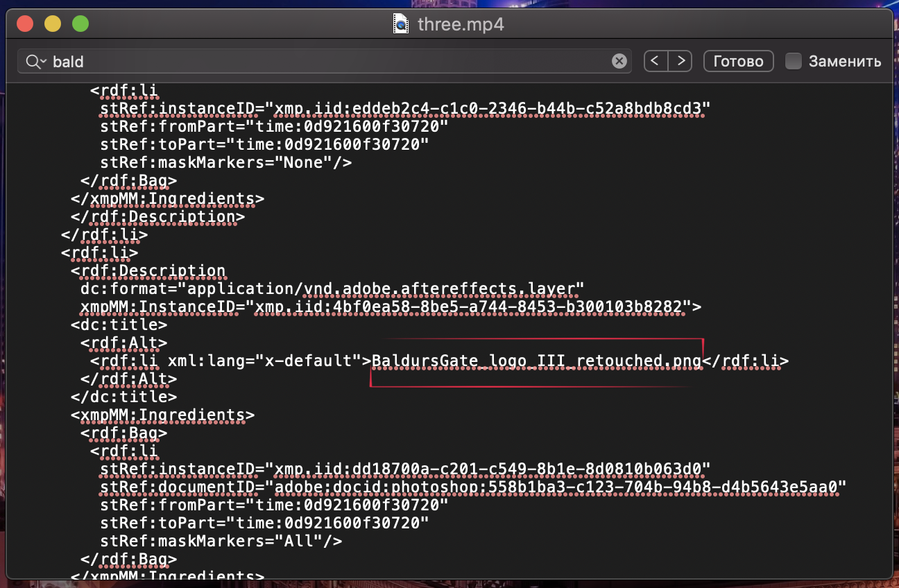899x588 pixels.
Task: Enable the Заменить checkbox
Action: 794,61
